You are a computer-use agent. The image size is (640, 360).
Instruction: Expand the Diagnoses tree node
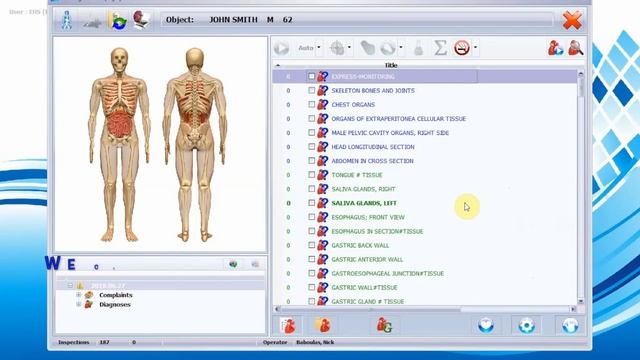click(78, 304)
